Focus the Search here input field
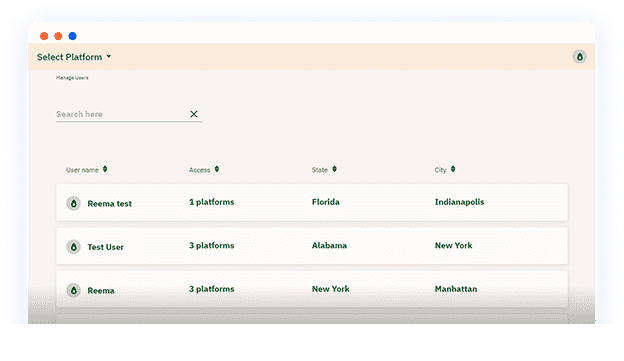624x361 pixels. point(121,114)
